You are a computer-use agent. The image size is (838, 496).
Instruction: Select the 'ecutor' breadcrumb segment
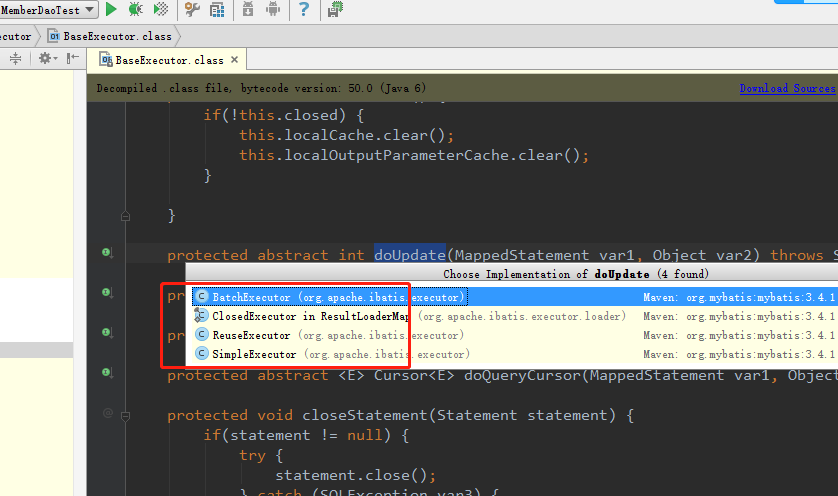click(16, 36)
